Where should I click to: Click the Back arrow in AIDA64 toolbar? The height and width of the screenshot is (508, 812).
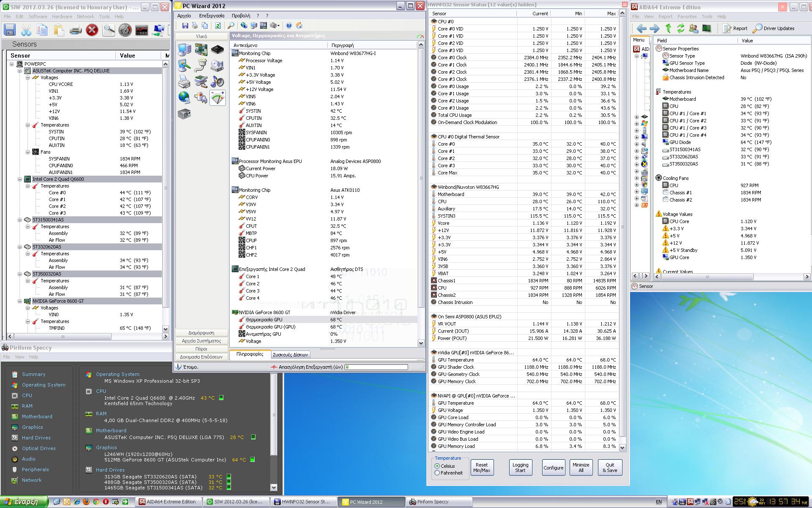(642, 28)
